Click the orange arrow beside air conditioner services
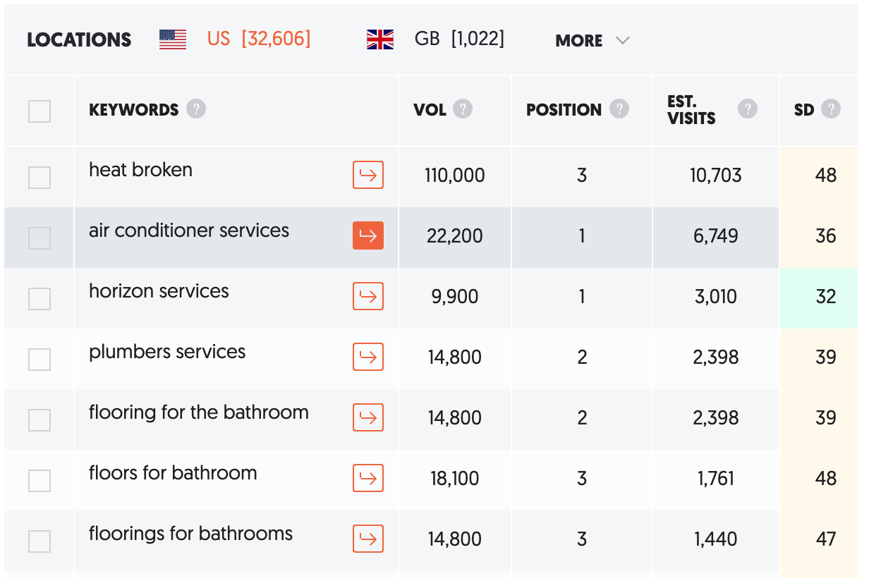Viewport: 869px width, 588px height. (368, 235)
